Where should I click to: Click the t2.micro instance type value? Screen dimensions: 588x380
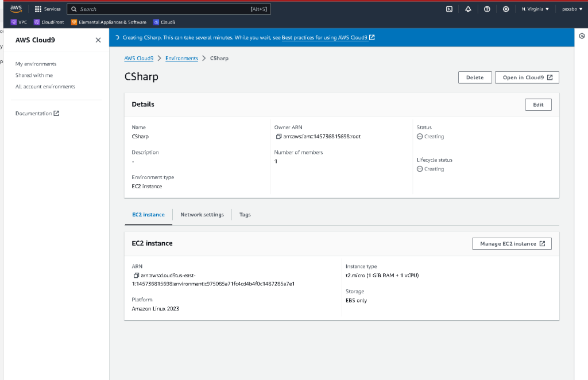pos(382,276)
